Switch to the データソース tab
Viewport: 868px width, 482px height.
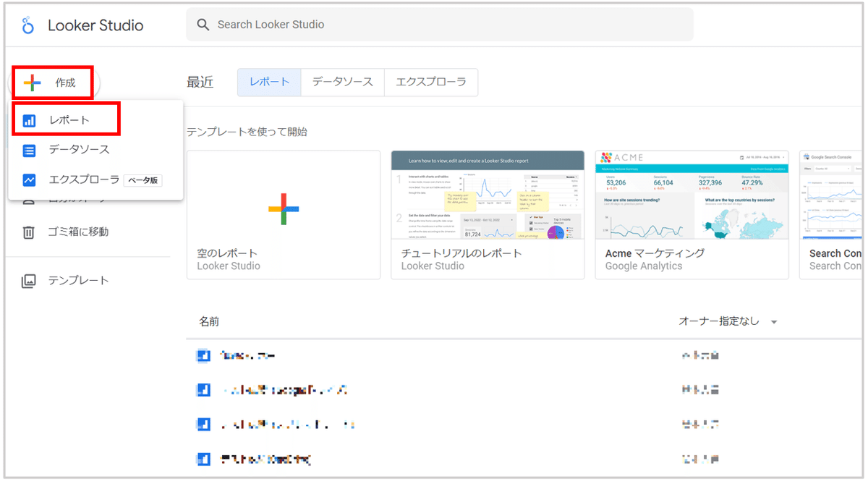(342, 82)
